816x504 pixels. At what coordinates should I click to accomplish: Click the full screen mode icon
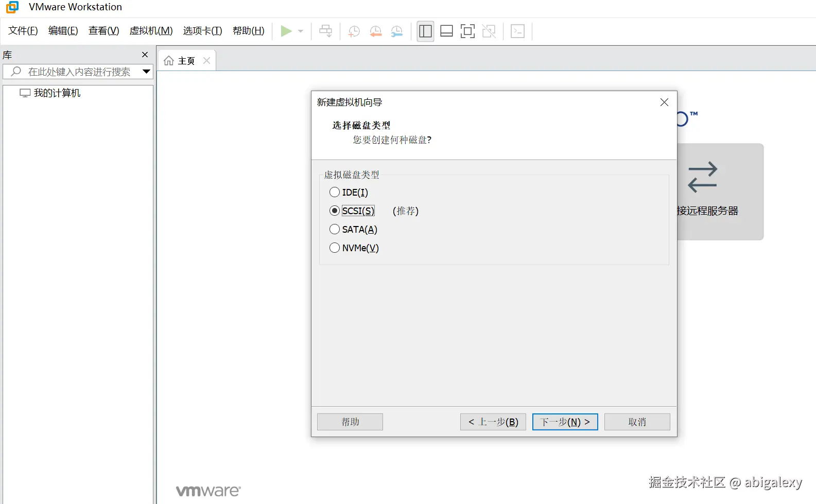point(467,31)
